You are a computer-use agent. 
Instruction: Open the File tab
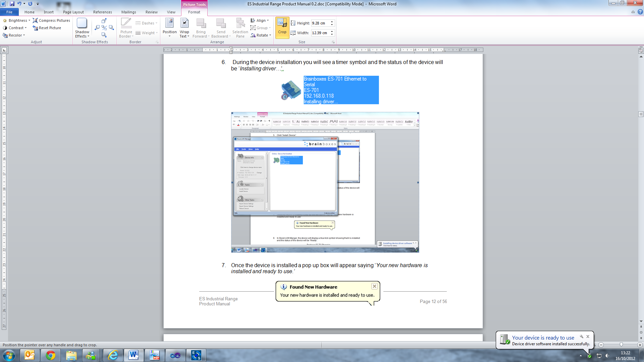(9, 12)
